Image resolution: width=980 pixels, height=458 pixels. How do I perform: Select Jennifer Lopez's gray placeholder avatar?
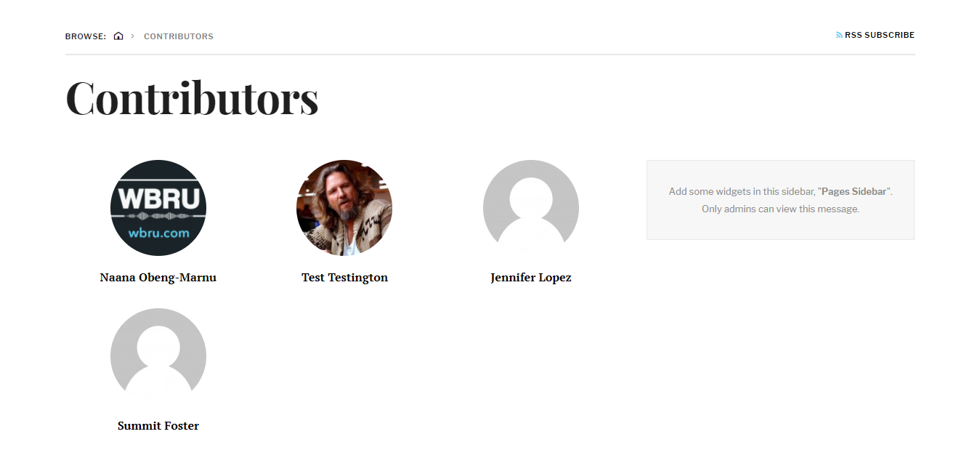point(531,208)
